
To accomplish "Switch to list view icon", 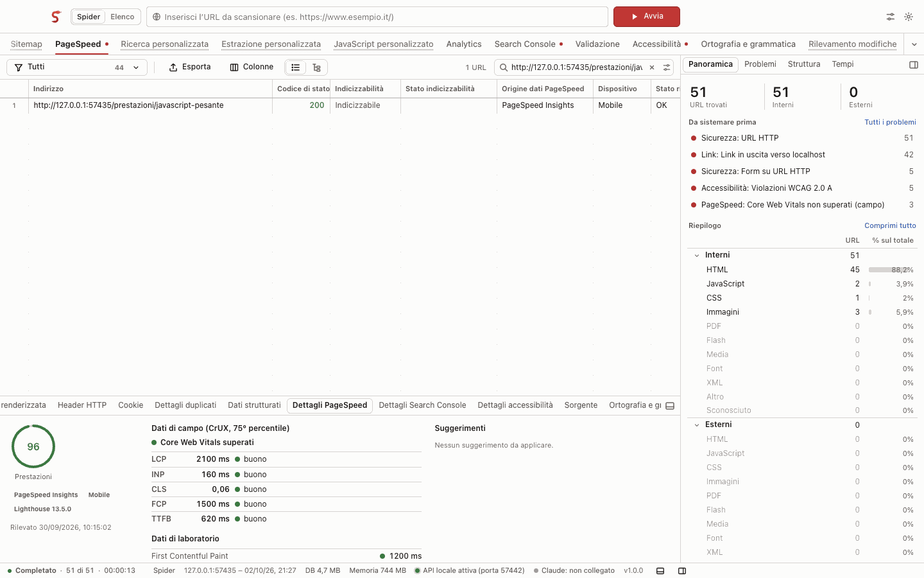I will pos(296,67).
